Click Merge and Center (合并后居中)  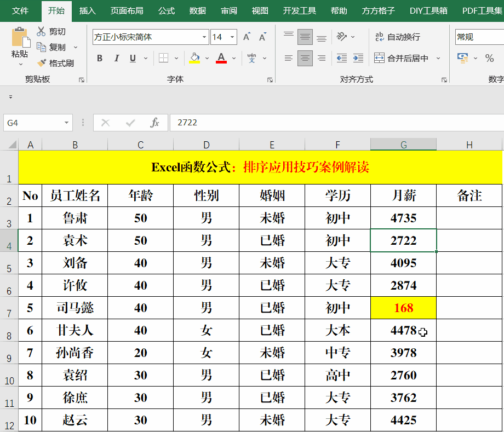pyautogui.click(x=402, y=58)
